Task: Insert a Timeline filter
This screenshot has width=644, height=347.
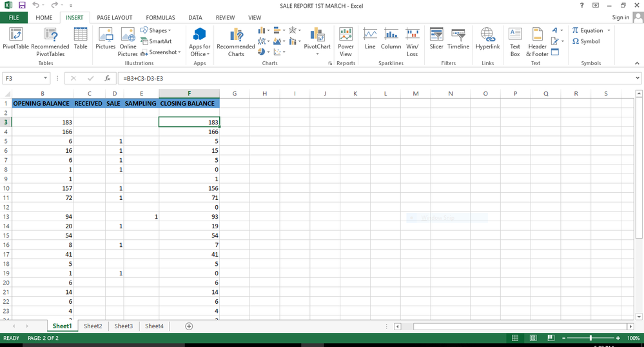Action: point(458,39)
